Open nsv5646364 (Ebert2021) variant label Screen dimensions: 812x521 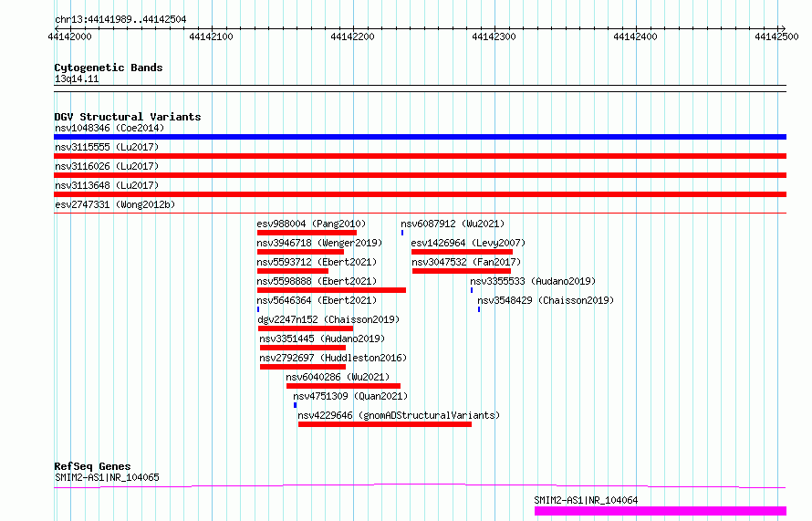(x=317, y=300)
